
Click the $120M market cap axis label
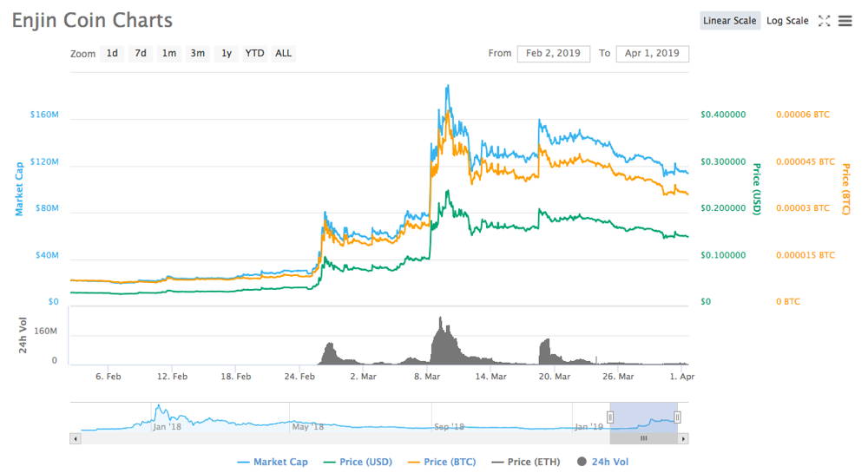[x=44, y=161]
